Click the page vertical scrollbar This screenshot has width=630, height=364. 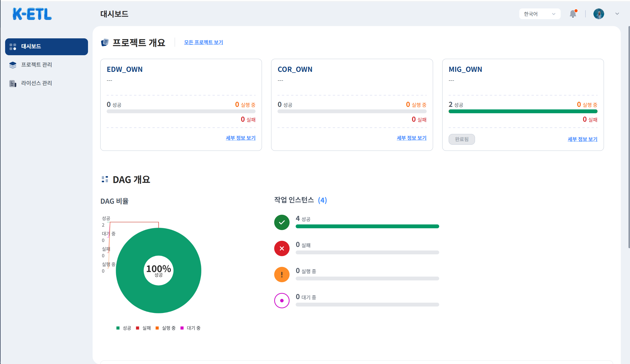click(629, 137)
